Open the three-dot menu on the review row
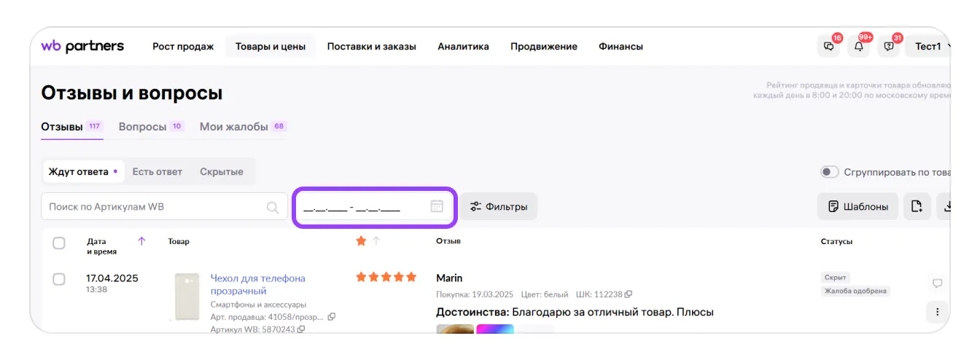Image resolution: width=980 pixels, height=360 pixels. pos(937,312)
